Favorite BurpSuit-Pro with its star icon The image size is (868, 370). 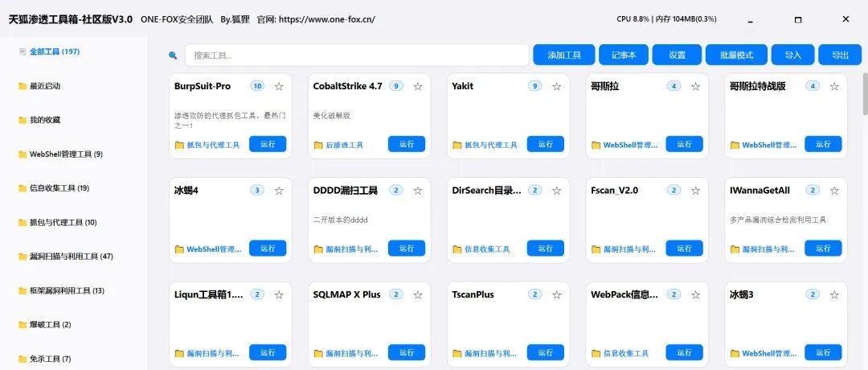pyautogui.click(x=279, y=86)
